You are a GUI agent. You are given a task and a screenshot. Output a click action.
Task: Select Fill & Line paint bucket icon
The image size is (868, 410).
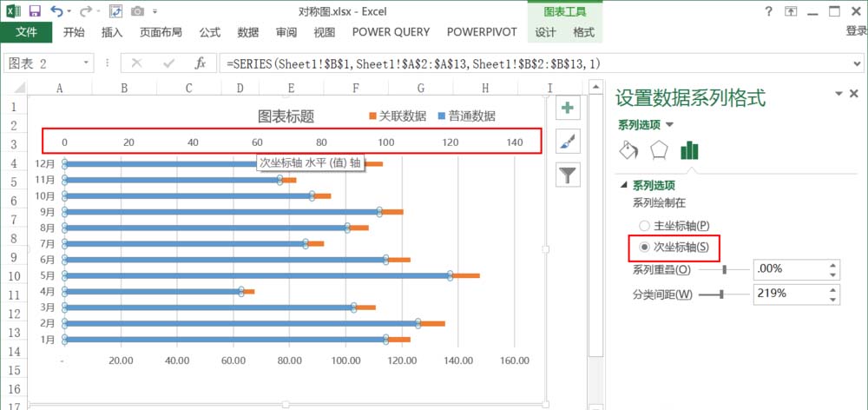(x=628, y=150)
